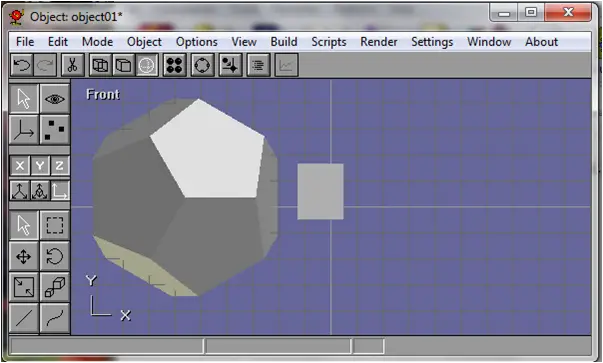Toggle the Y axis lock
Image resolution: width=603 pixels, height=363 pixels.
[40, 166]
